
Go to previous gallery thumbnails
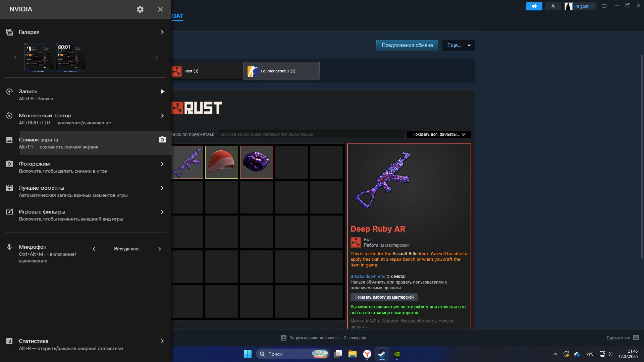tap(15, 57)
